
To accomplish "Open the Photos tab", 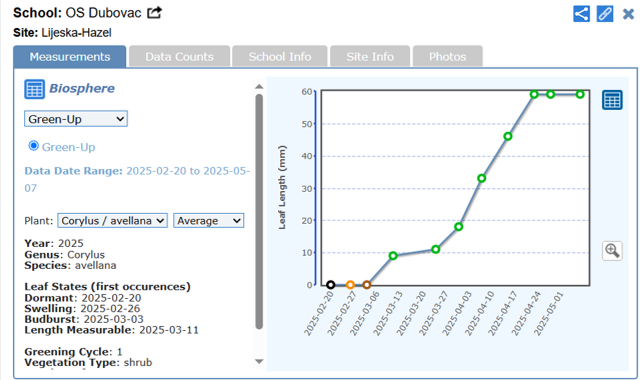I will coord(447,57).
